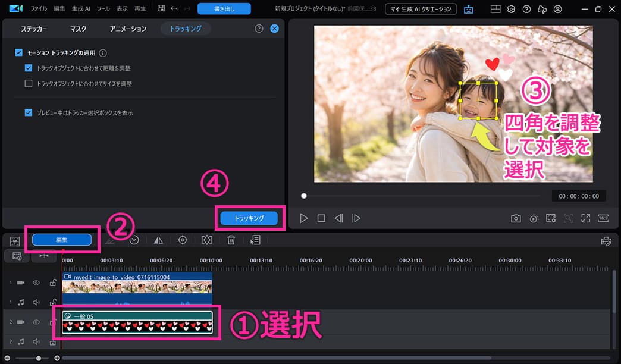This screenshot has width=621, height=364.
Task: Step to next frame
Action: click(x=356, y=218)
